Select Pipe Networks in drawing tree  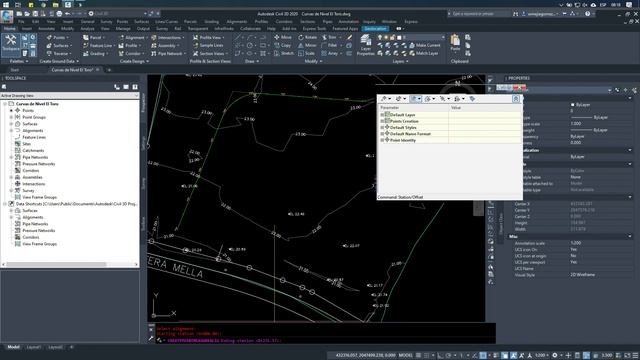(x=35, y=157)
